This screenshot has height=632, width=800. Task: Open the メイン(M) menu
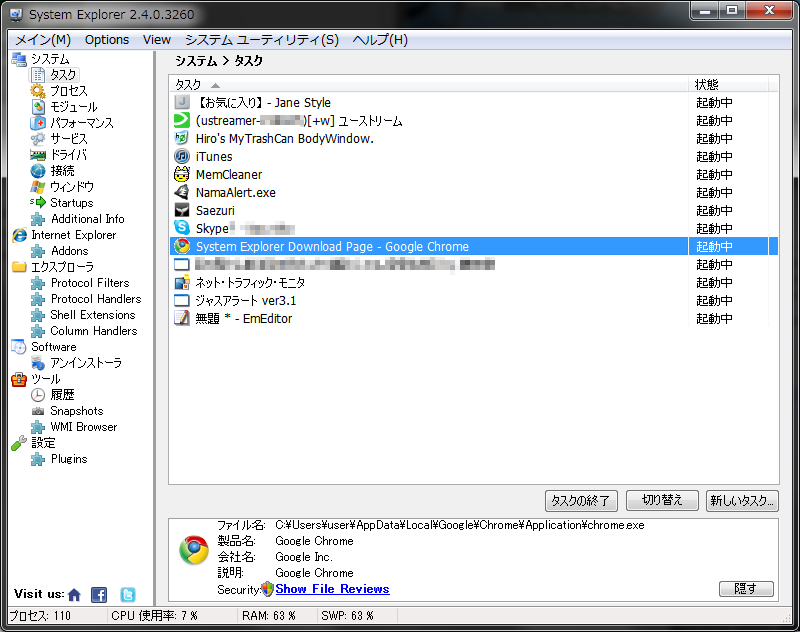[x=43, y=40]
